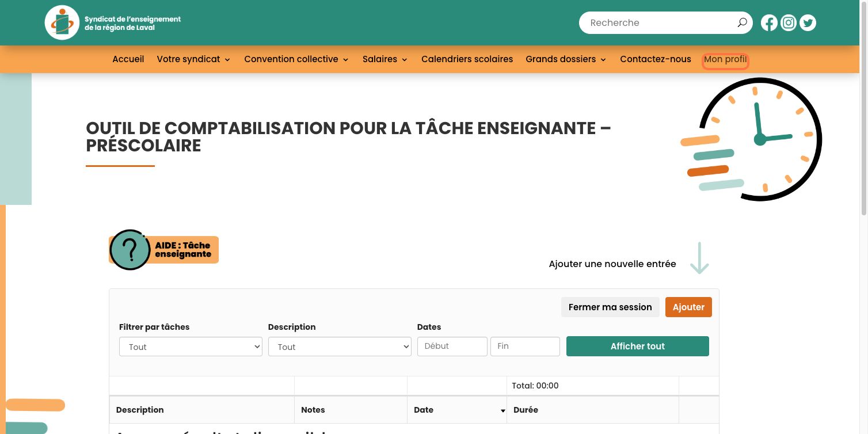
Task: Click the Date column sort arrow
Action: tap(502, 411)
